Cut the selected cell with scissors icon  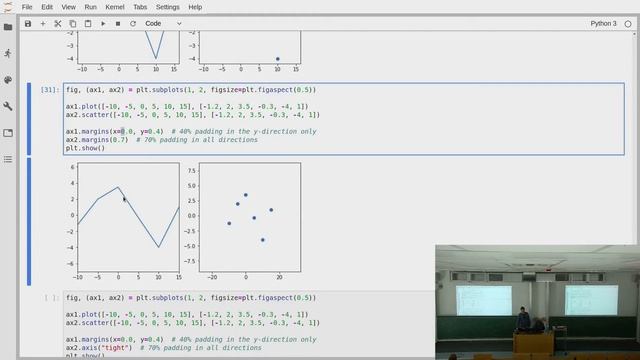pyautogui.click(x=58, y=24)
